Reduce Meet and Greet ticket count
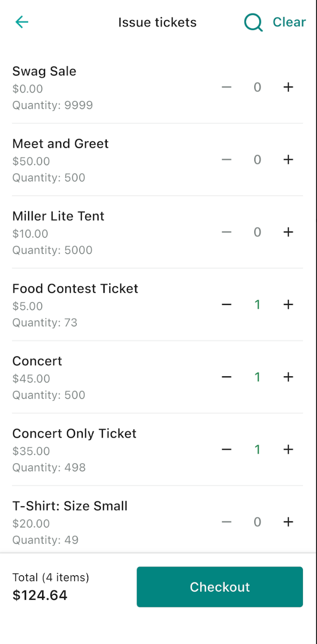This screenshot has width=317, height=644. tap(227, 160)
